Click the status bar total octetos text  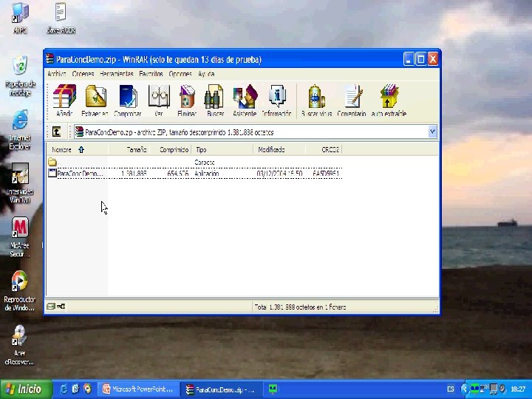tap(300, 307)
